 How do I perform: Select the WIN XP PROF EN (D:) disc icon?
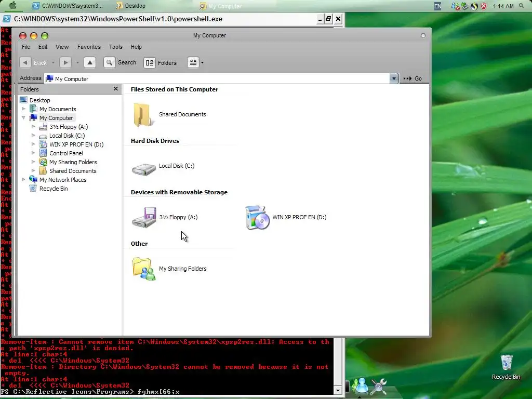(x=257, y=218)
